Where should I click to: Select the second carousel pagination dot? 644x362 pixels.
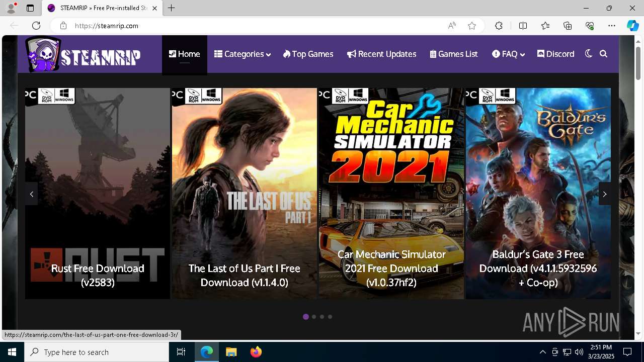click(x=314, y=317)
